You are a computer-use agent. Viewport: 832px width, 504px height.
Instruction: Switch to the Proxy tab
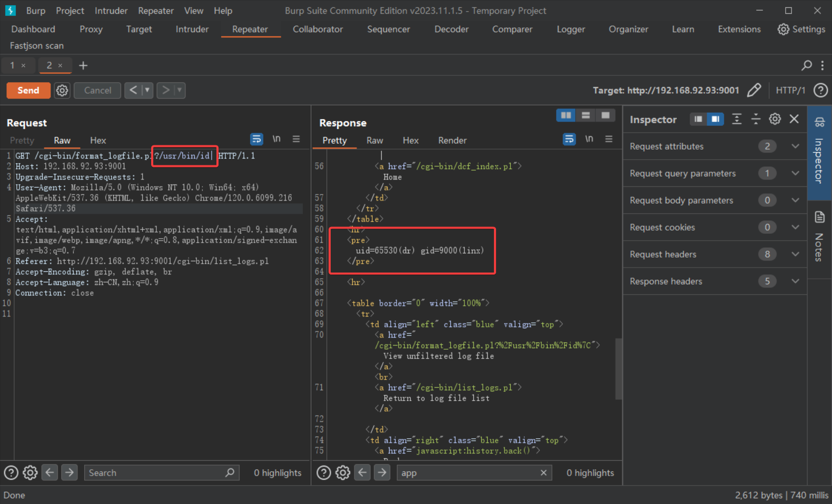click(x=91, y=29)
